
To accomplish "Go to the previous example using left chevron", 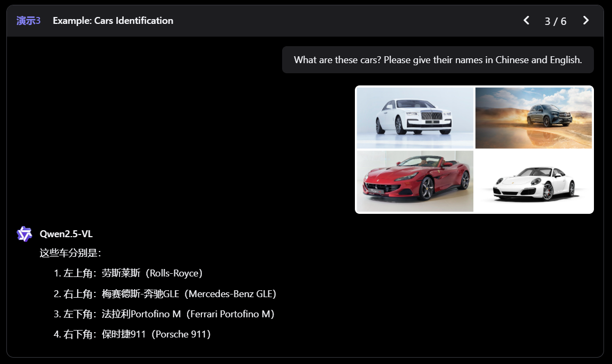I will (526, 21).
